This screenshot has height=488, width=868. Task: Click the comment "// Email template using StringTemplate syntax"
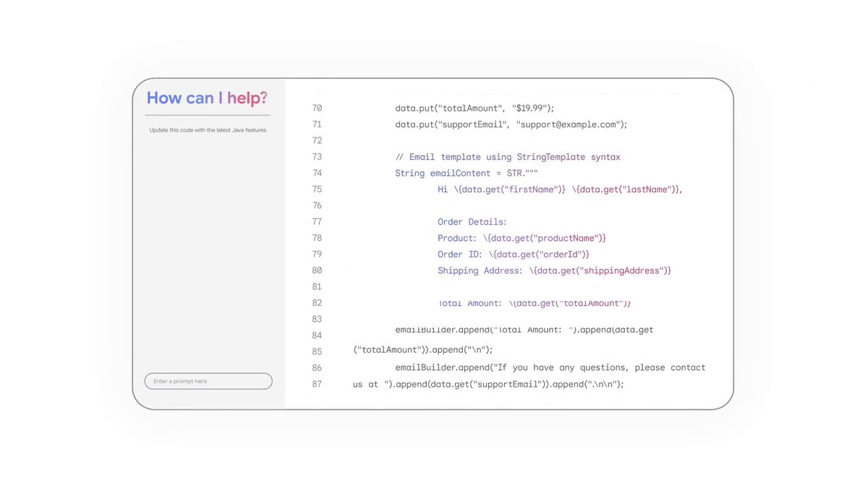pos(508,157)
